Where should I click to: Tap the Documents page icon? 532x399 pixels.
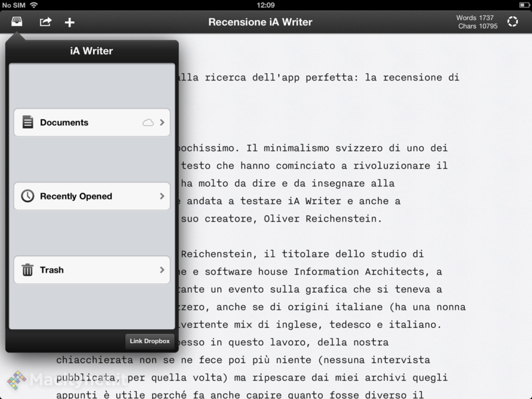pyautogui.click(x=28, y=122)
